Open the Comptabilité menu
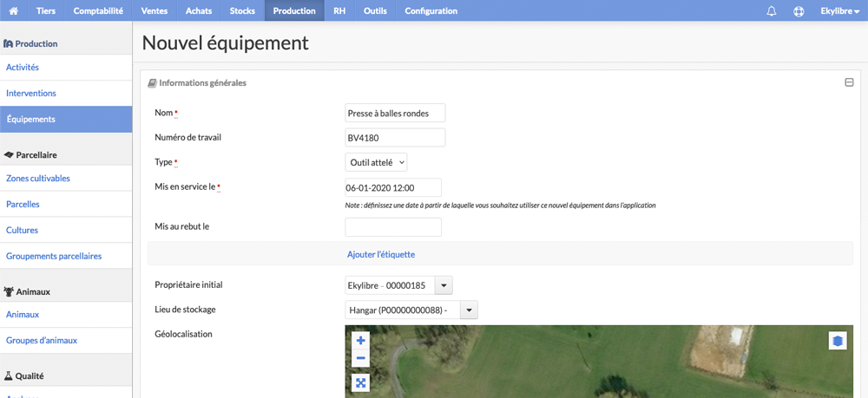This screenshot has width=868, height=398. (98, 11)
